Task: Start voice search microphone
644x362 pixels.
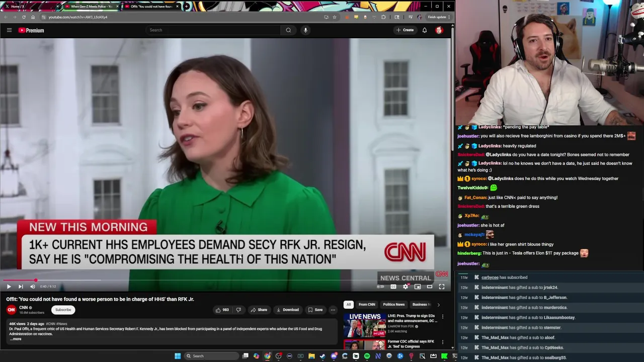Action: coord(305,30)
